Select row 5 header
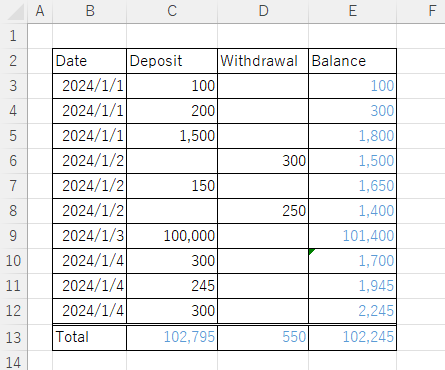 pos(13,136)
